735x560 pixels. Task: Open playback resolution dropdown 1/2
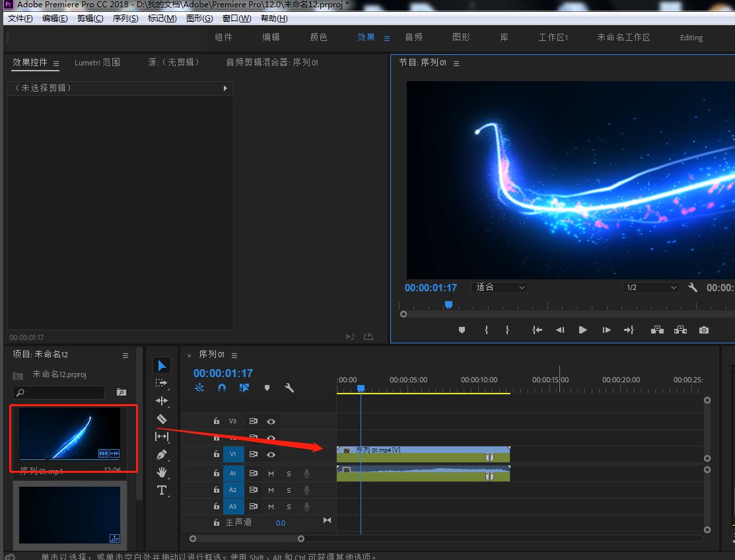(x=651, y=287)
